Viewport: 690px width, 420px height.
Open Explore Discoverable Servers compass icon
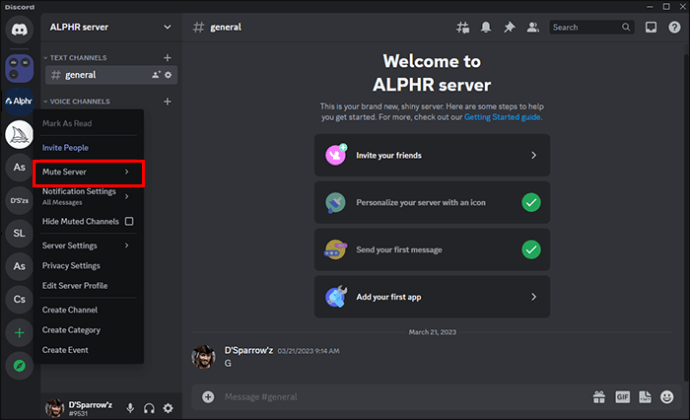click(x=19, y=366)
